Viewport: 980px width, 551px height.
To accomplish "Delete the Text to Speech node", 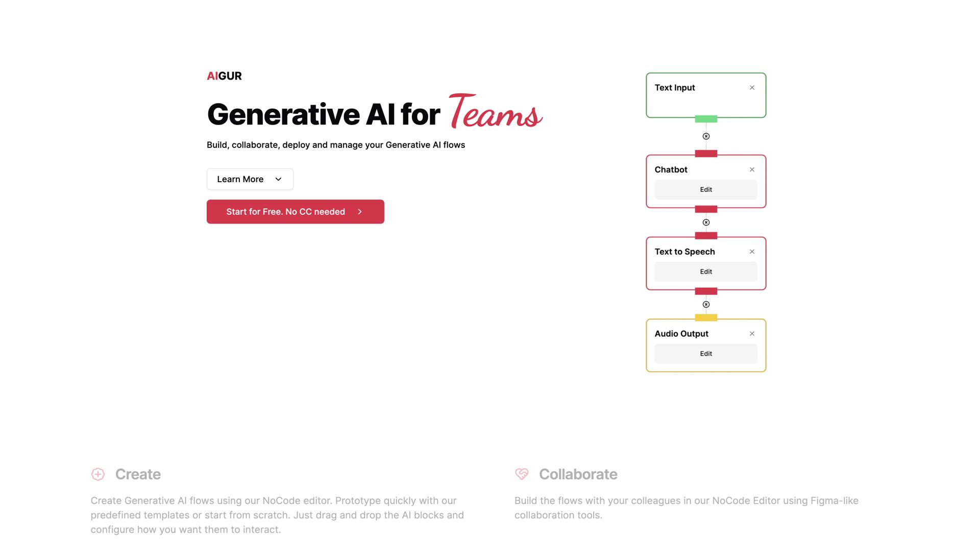I will 752,252.
